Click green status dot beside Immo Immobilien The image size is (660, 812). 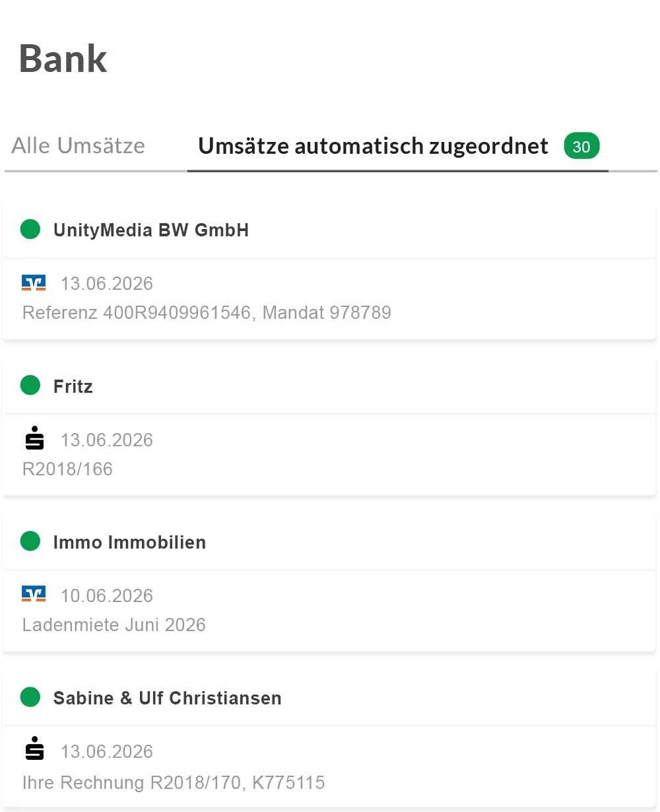30,542
